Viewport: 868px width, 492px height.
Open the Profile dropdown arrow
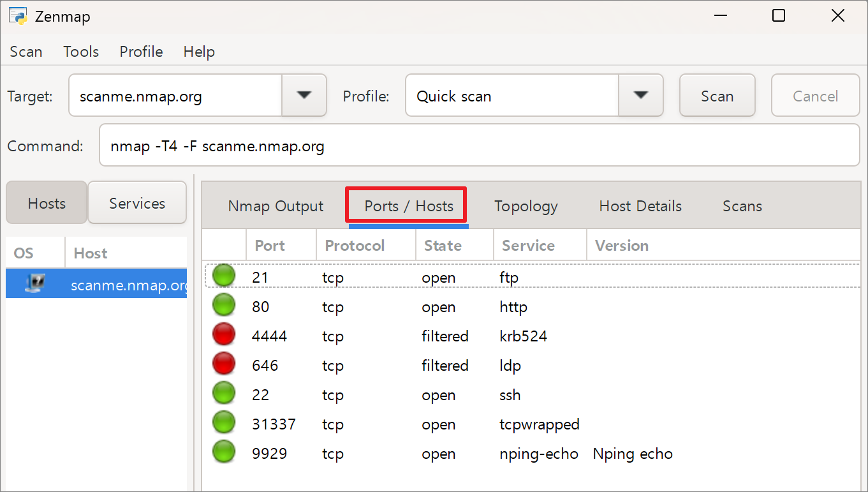point(641,96)
